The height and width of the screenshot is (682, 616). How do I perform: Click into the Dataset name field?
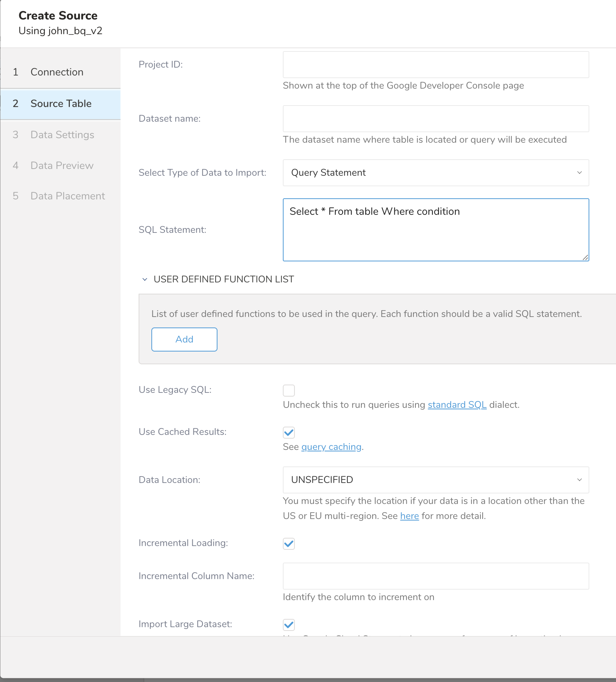click(x=435, y=119)
